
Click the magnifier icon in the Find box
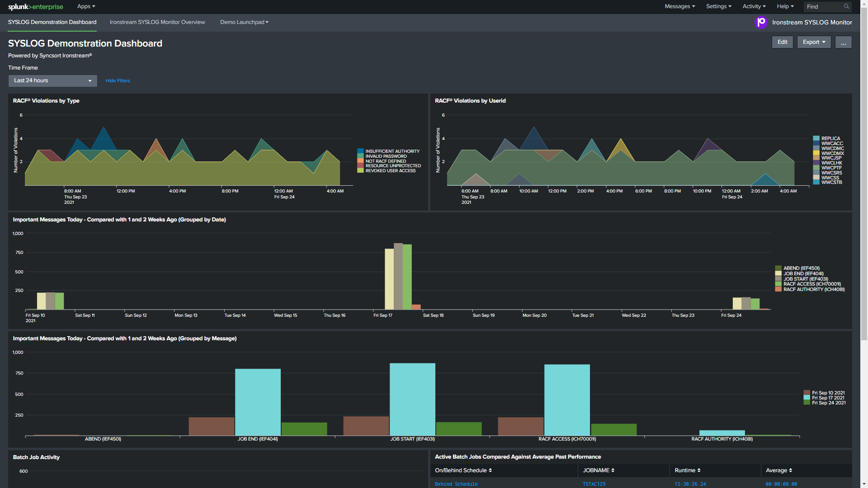(x=846, y=6)
